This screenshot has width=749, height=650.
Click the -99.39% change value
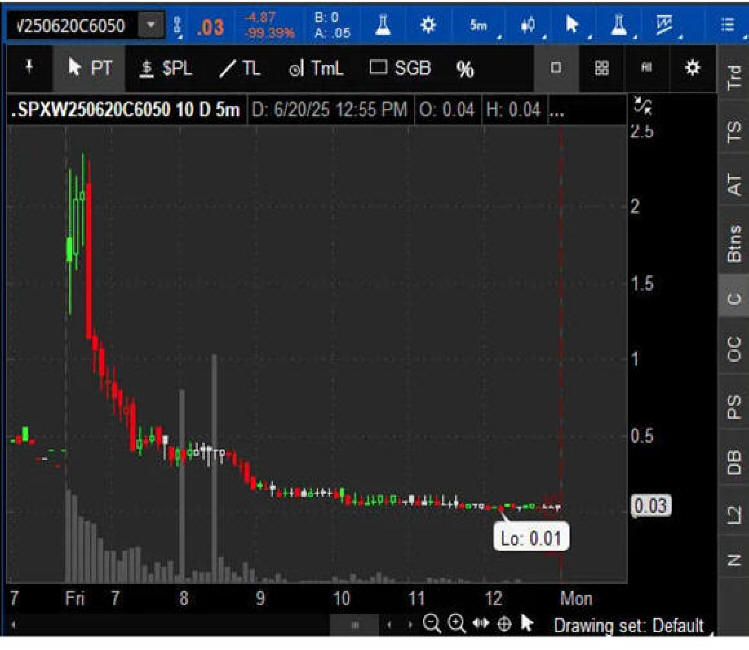(x=269, y=33)
